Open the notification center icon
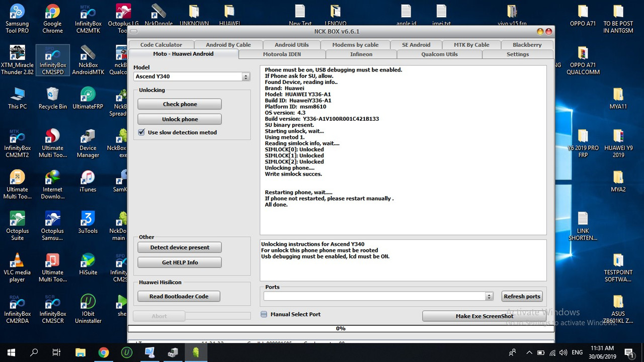The height and width of the screenshot is (362, 644). (x=628, y=352)
